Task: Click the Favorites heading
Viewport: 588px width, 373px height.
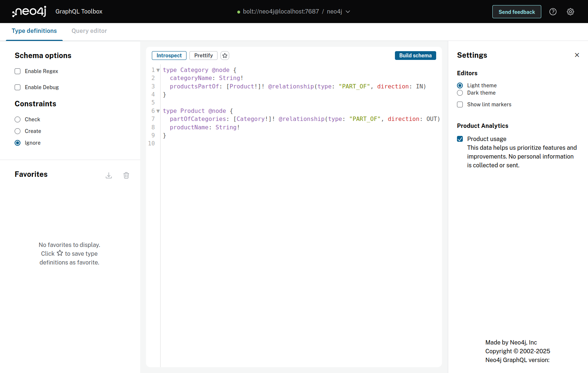Action: (31, 174)
